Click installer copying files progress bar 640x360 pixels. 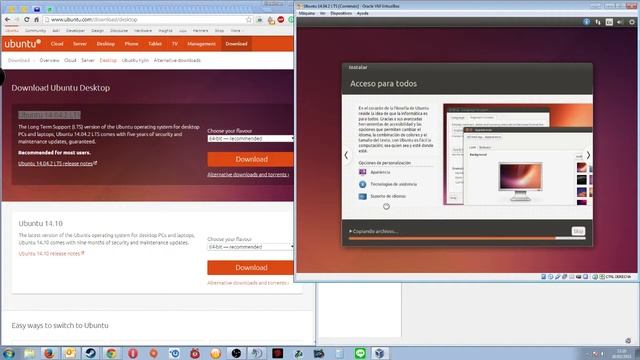tap(467, 238)
